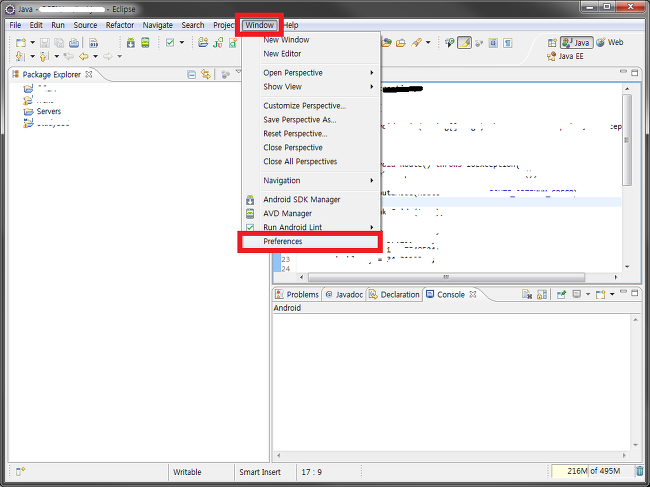This screenshot has height=487, width=650.
Task: Click the Save All toolbar icon
Action: point(59,43)
